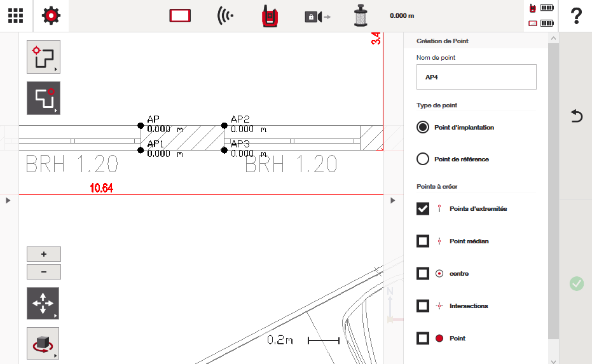
Task: Click the camera lock icon
Action: (x=317, y=17)
